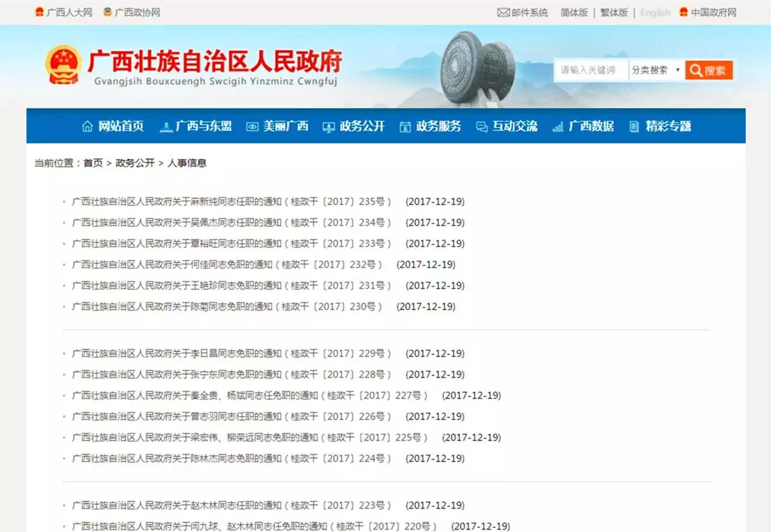Image resolution: width=771 pixels, height=532 pixels.
Task: Click the 邮件系统 envelope icon
Action: [x=503, y=12]
